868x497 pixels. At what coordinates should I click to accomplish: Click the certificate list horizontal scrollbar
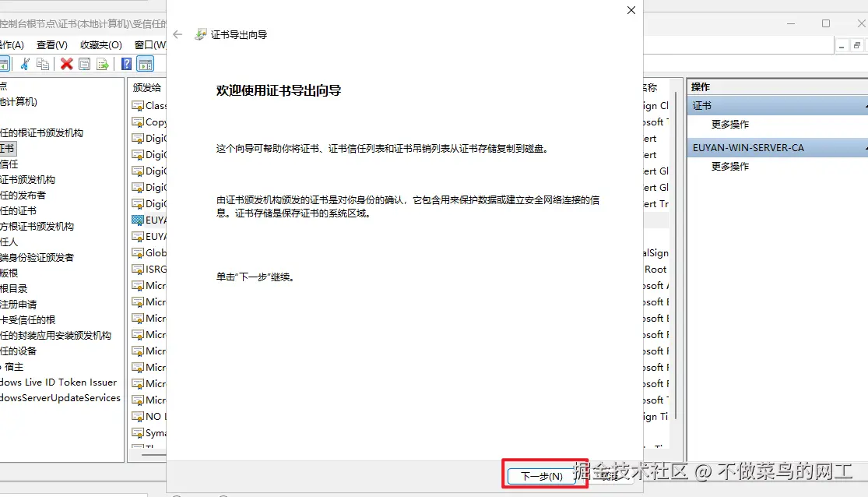pos(154,455)
